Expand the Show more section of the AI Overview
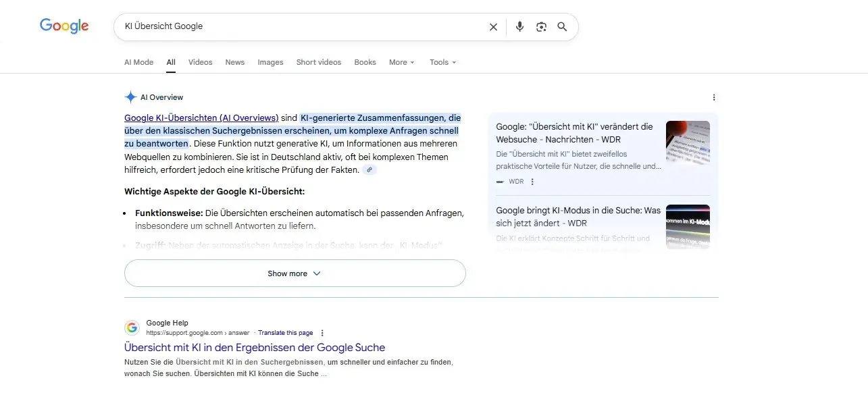This screenshot has width=868, height=395. click(294, 273)
